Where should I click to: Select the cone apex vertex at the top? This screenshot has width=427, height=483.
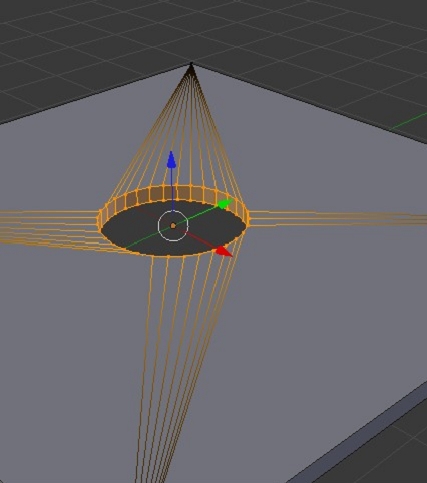coord(191,64)
